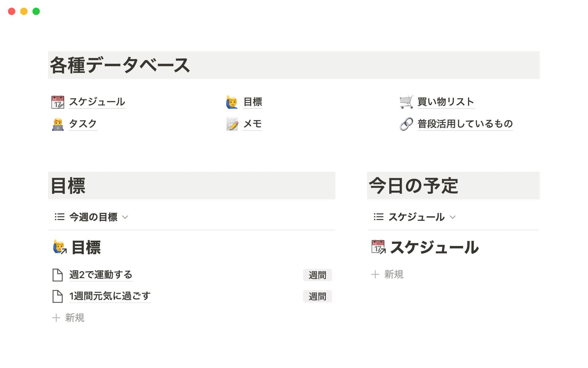The width and height of the screenshot is (588, 368).
Task: Click the technologist icon beside タスク
Action: [x=58, y=124]
